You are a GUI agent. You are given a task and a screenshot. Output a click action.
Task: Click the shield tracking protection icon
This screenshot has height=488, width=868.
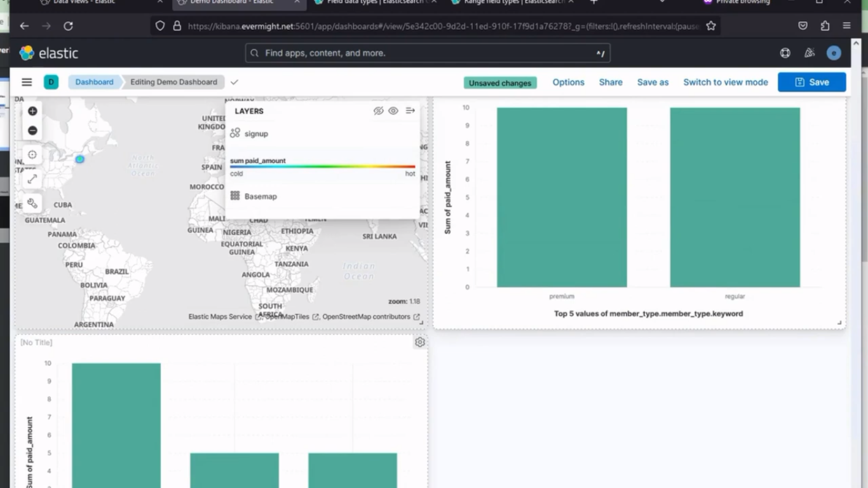coord(160,26)
